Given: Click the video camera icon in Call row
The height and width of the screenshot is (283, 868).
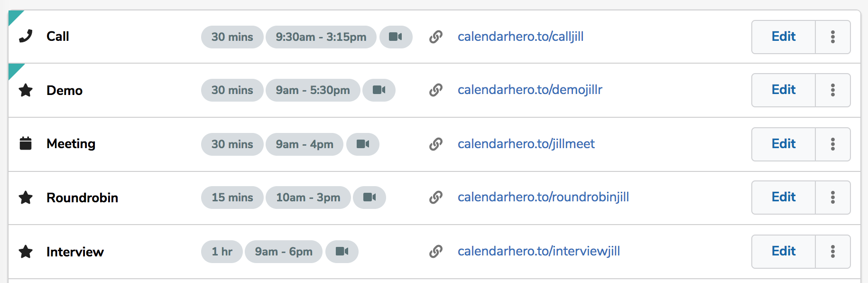Looking at the screenshot, I should pos(396,37).
